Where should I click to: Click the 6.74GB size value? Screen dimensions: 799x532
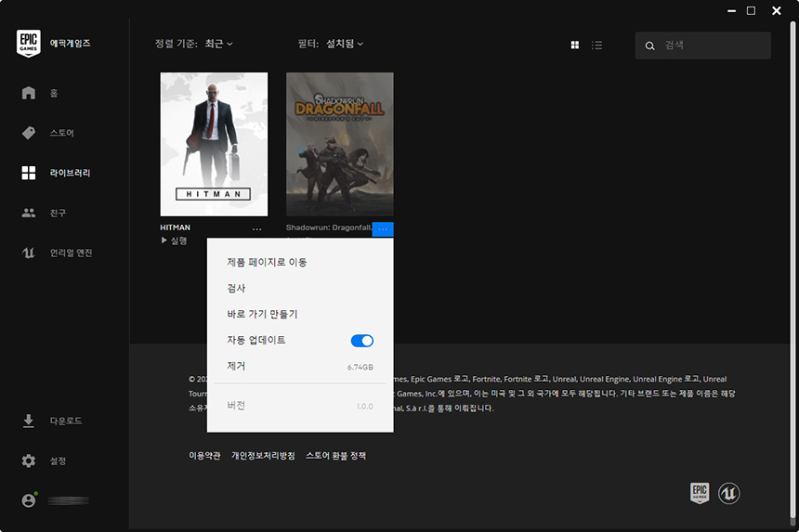pos(360,367)
